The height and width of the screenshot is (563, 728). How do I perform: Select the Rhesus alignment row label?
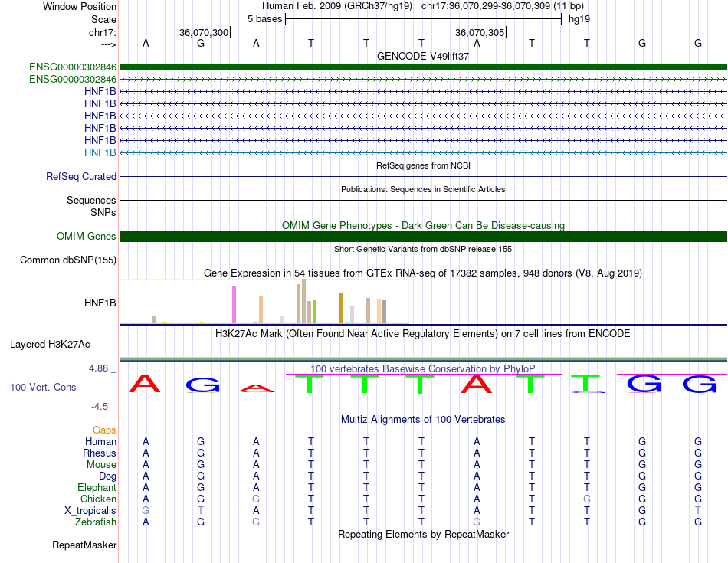point(100,453)
